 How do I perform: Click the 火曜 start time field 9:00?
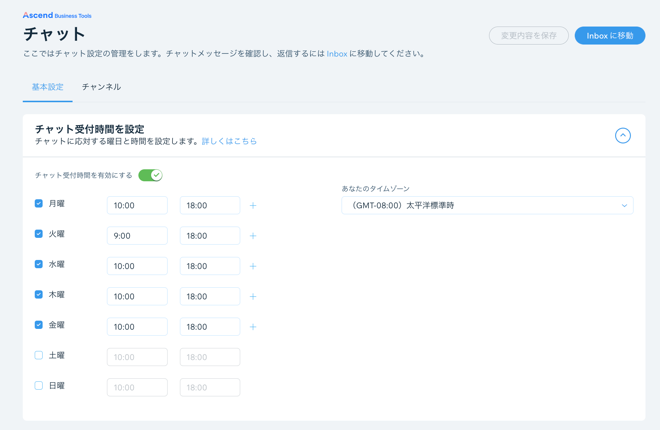(x=137, y=236)
